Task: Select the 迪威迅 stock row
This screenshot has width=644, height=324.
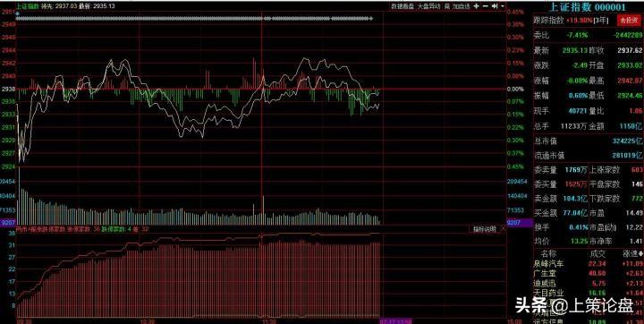Action: point(589,283)
